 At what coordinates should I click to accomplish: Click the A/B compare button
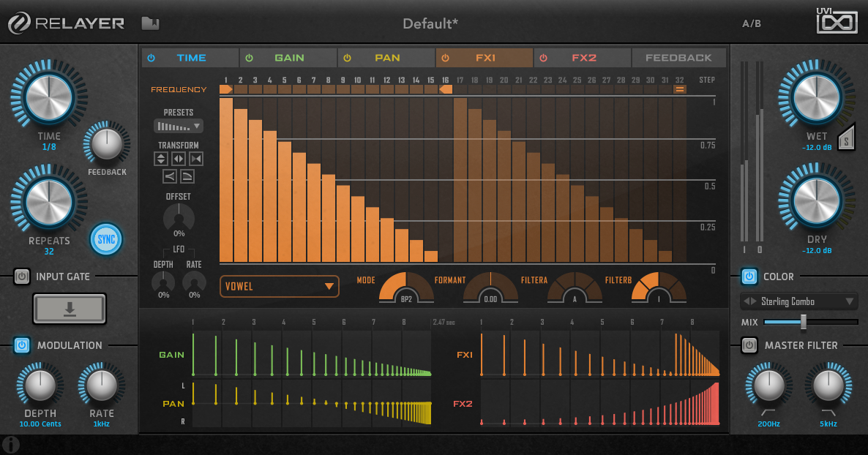tap(751, 24)
